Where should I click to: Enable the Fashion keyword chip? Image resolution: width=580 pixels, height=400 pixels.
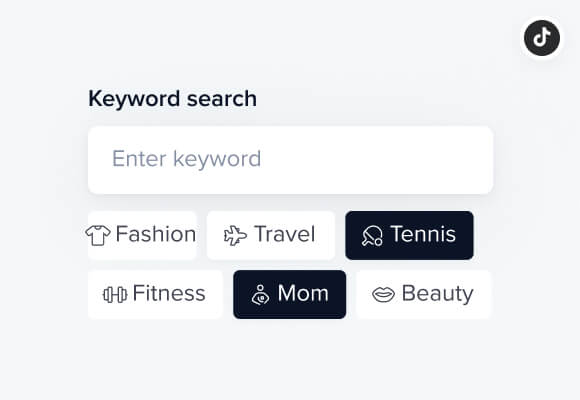tap(142, 235)
